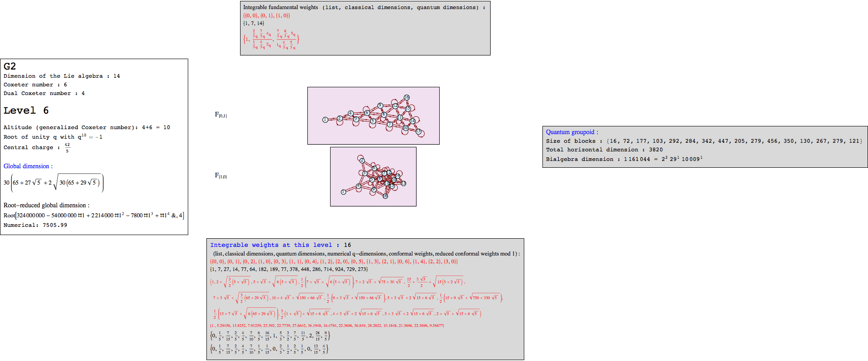Open the F{1,0} fusion graph image

373,176
